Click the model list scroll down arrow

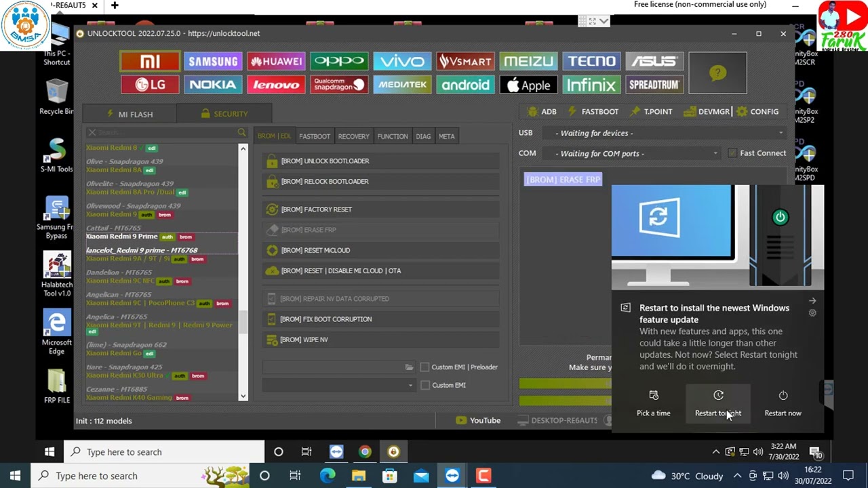click(x=243, y=396)
